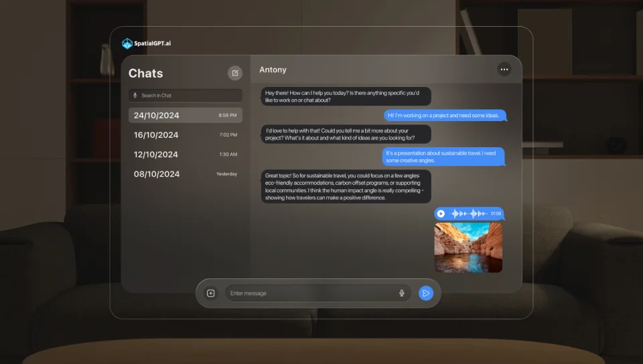This screenshot has height=364, width=643.
Task: Click the SpatialGPT.ai brand name text
Action: (152, 43)
